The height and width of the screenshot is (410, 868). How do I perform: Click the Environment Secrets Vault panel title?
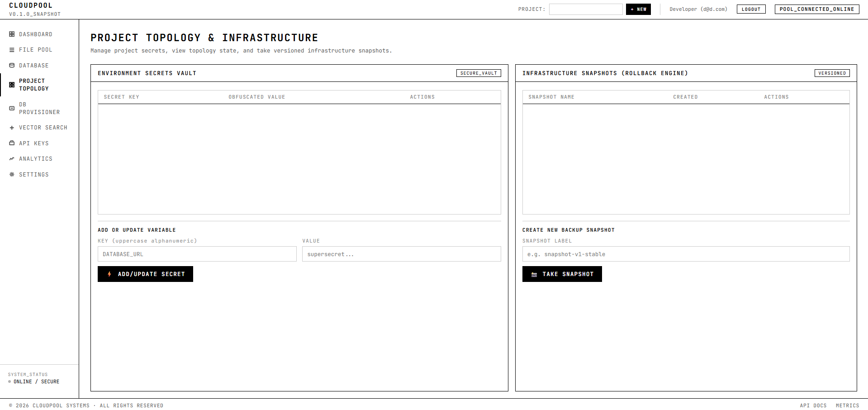click(x=147, y=73)
